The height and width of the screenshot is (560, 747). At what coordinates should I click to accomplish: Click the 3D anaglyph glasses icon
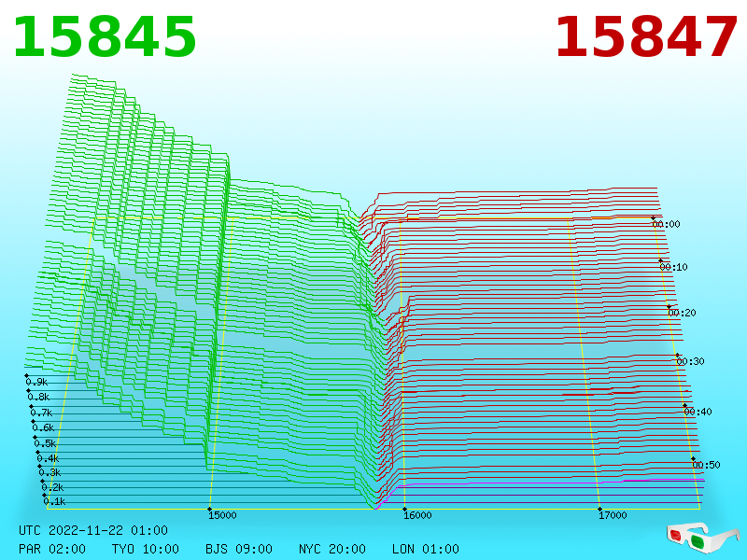(703, 538)
